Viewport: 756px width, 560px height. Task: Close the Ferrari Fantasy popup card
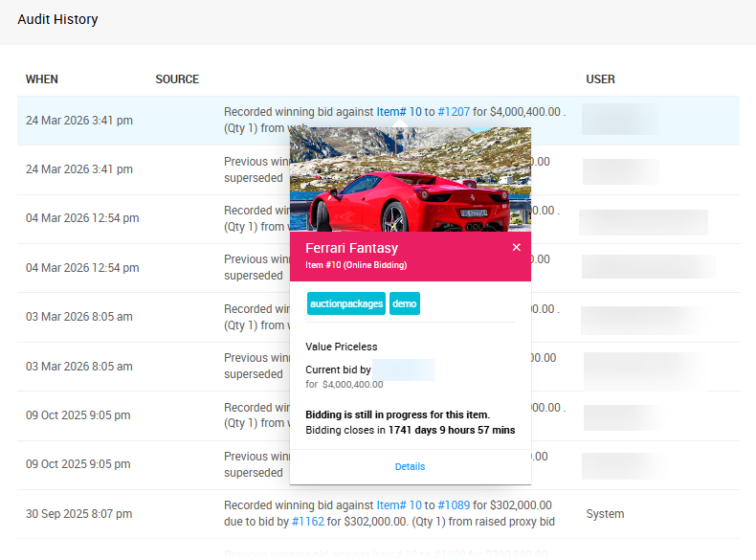coord(517,248)
